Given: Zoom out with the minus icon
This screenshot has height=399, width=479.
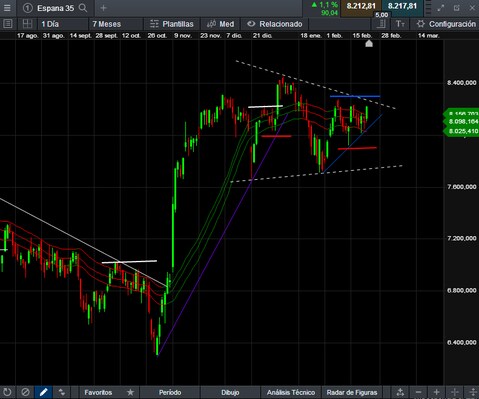Looking at the screenshot, I should (419, 392).
